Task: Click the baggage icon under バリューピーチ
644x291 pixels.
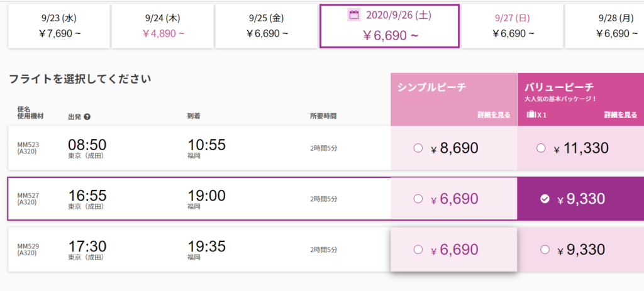Action: [x=531, y=114]
